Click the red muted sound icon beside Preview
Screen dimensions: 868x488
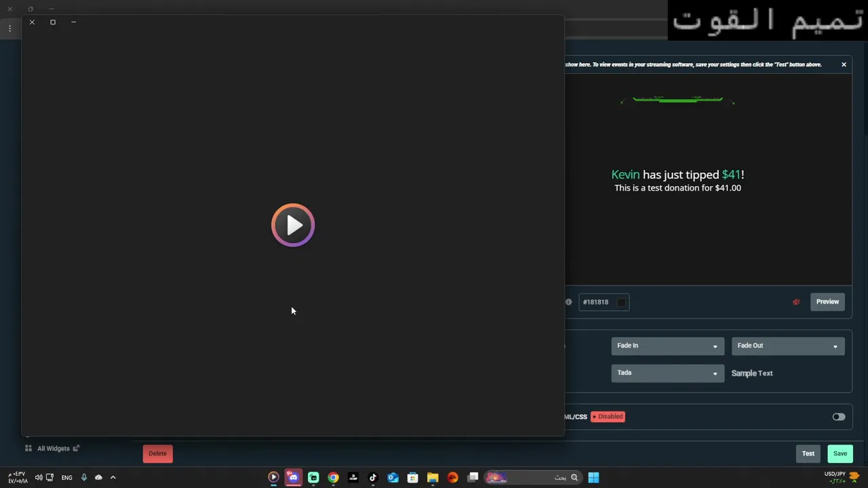pos(796,302)
